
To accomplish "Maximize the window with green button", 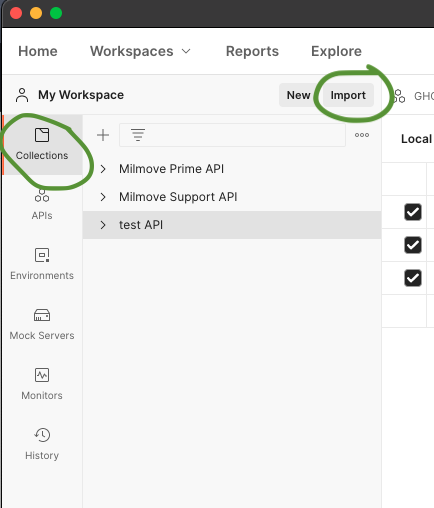I will coord(56,13).
